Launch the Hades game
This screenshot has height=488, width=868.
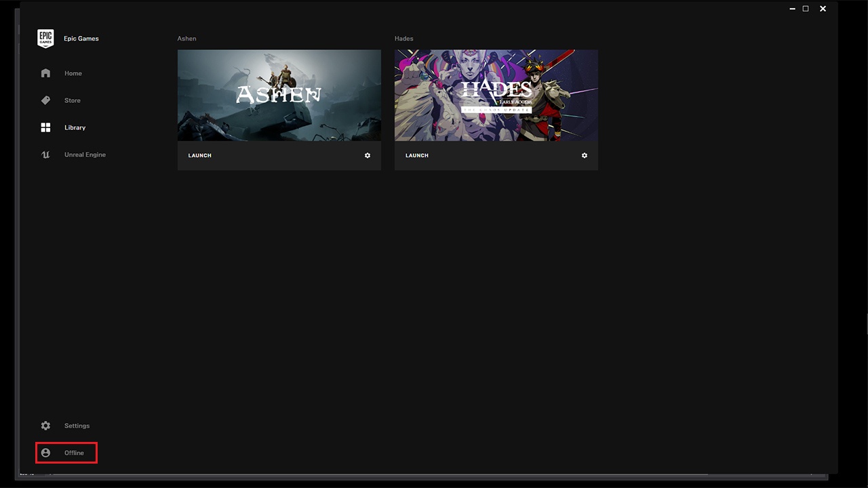[x=417, y=155]
